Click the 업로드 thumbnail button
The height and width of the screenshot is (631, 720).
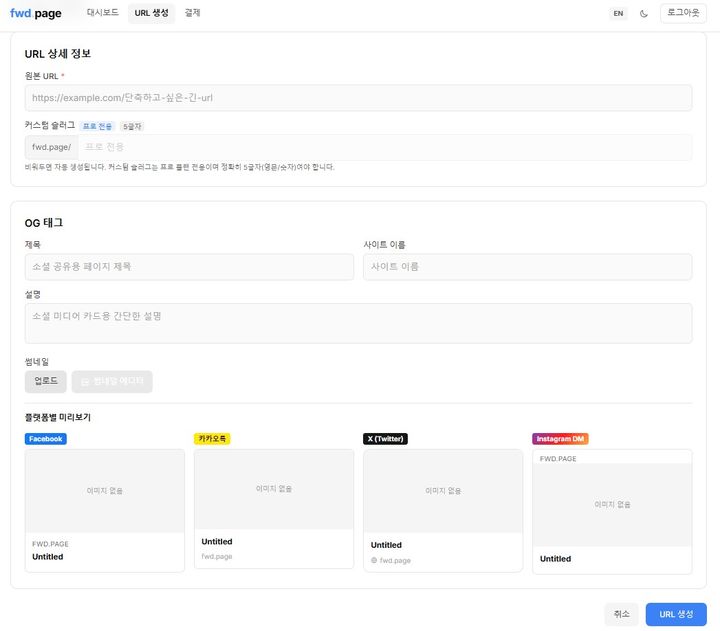[45, 382]
